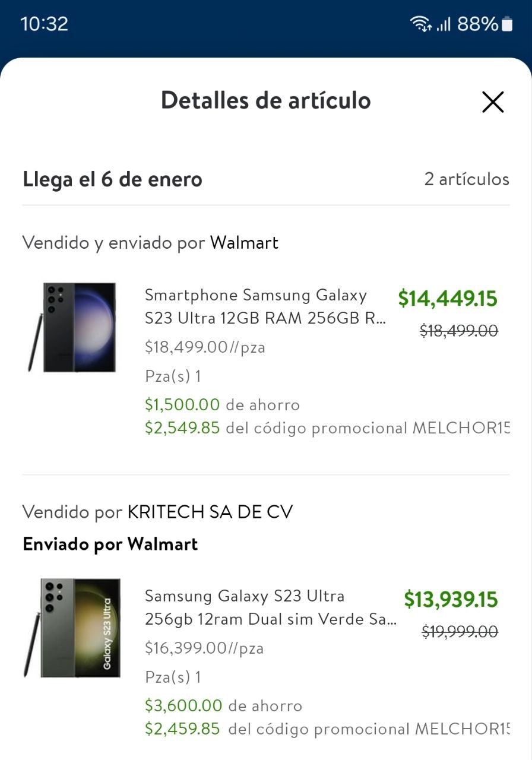Viewport: 532px width, 760px height.
Task: Tap the crossed-out $19,999.00 price
Action: [460, 632]
